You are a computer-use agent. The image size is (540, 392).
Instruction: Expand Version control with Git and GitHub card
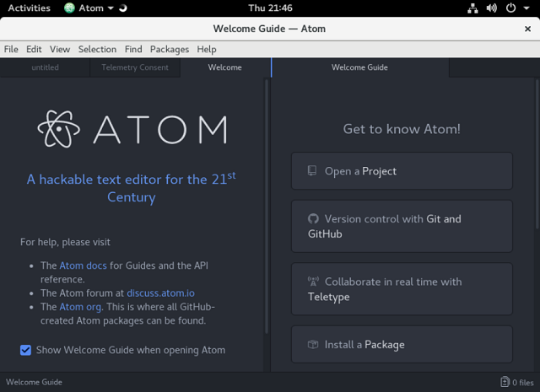pyautogui.click(x=402, y=226)
